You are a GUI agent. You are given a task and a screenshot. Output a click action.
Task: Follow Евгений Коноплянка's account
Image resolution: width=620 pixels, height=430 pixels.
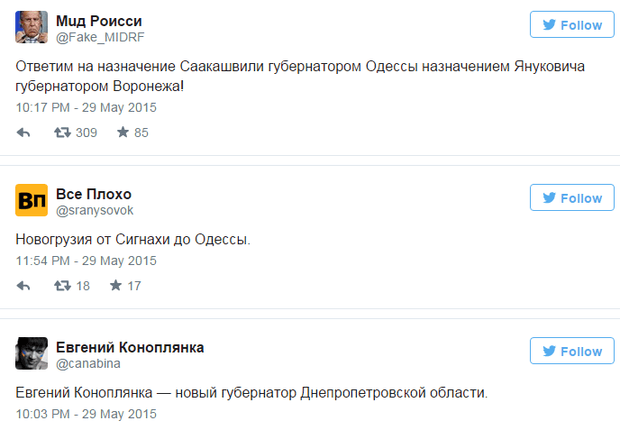coord(571,352)
